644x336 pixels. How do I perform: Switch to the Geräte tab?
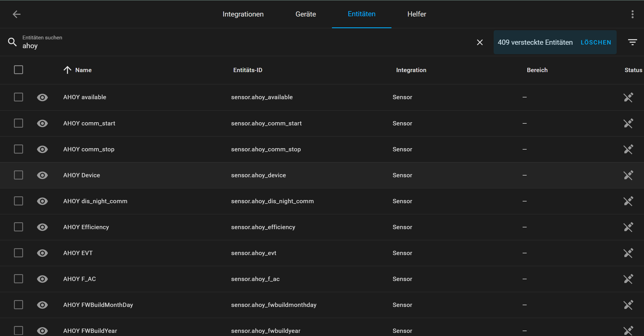(305, 14)
